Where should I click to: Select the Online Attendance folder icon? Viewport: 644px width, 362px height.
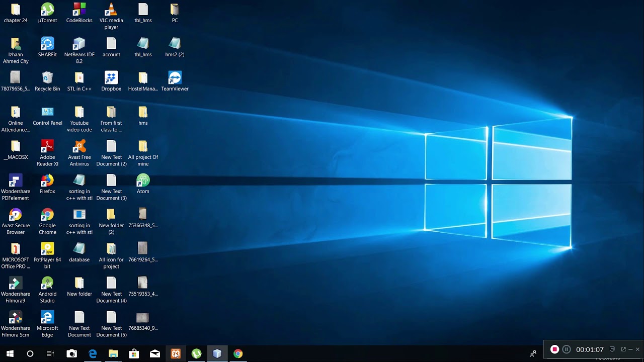(16, 119)
